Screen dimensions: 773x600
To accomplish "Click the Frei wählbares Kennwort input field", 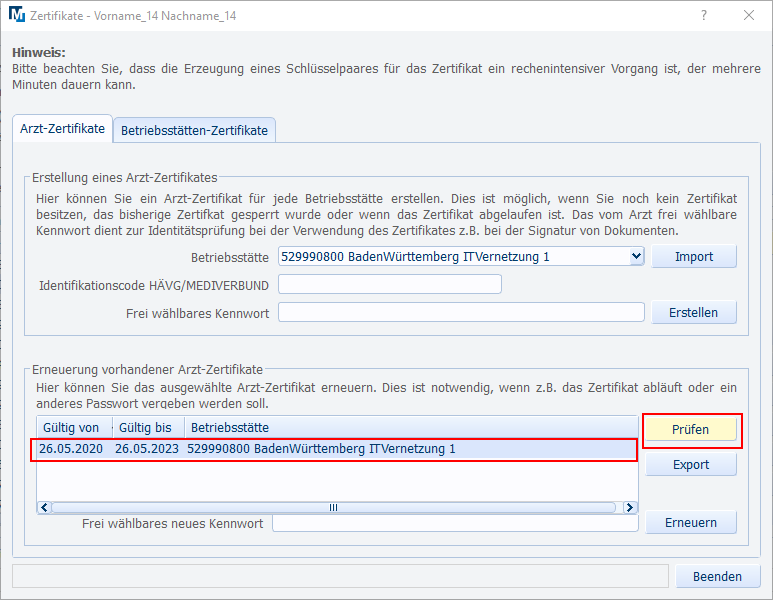I will [x=461, y=313].
